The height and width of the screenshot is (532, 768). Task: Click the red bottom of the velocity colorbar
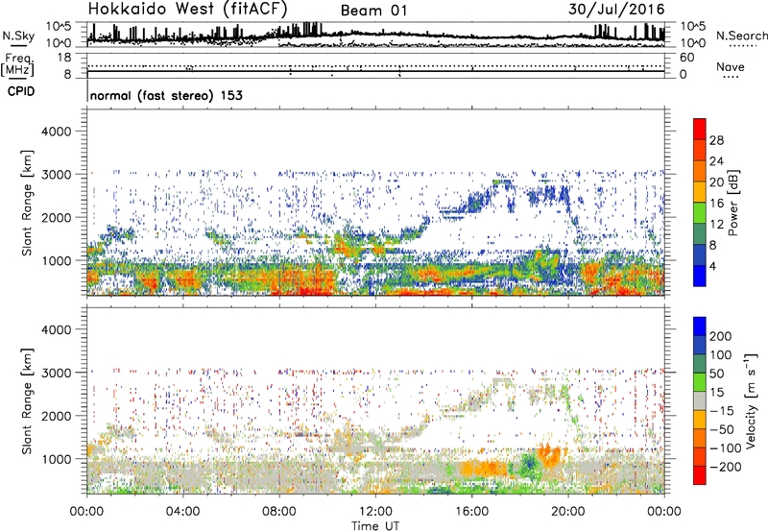tap(700, 475)
